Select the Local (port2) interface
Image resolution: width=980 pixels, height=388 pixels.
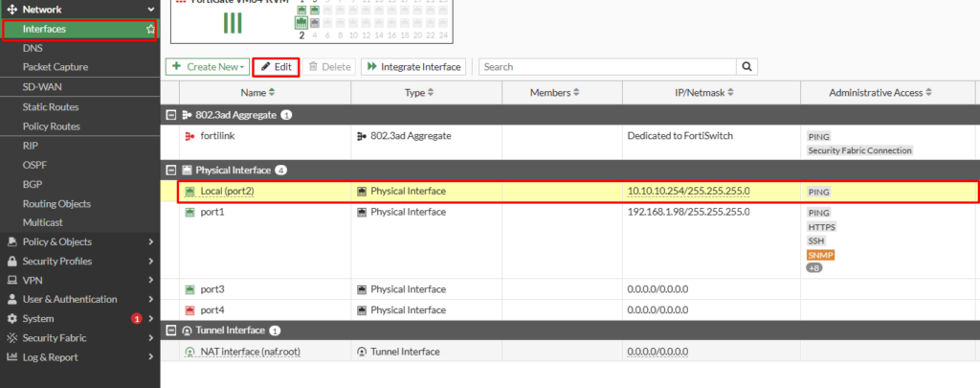[x=570, y=193]
